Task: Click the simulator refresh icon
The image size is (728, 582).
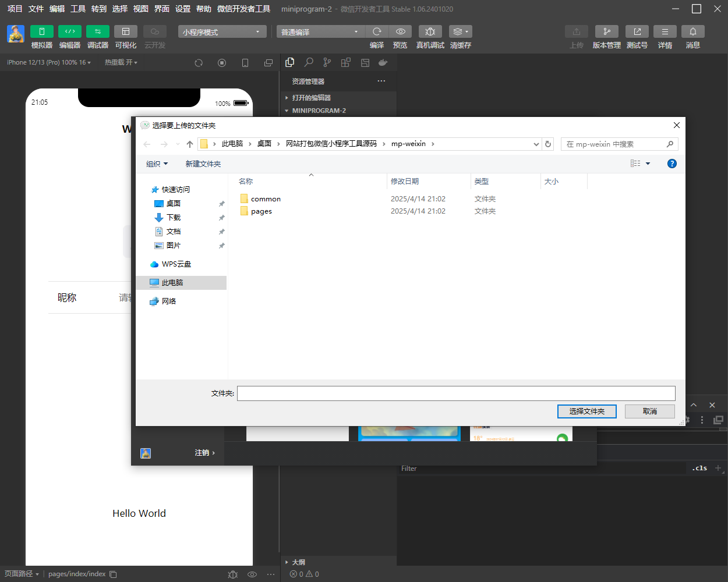Action: [199, 63]
